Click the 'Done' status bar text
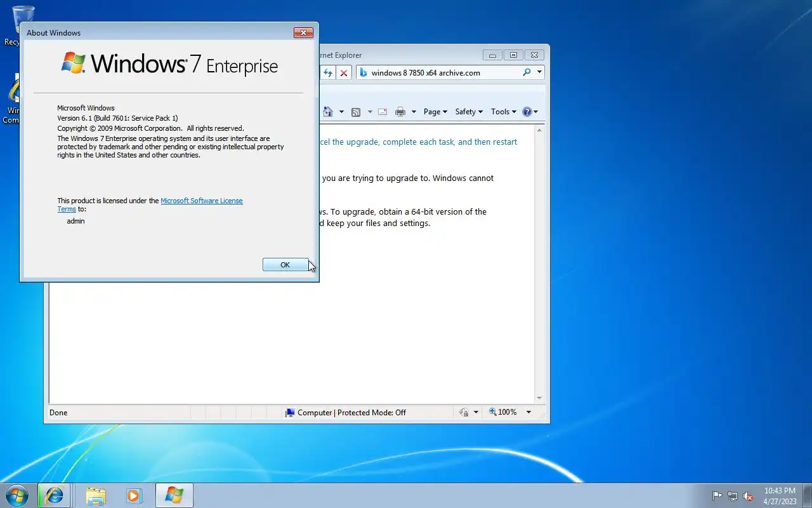 (58, 413)
